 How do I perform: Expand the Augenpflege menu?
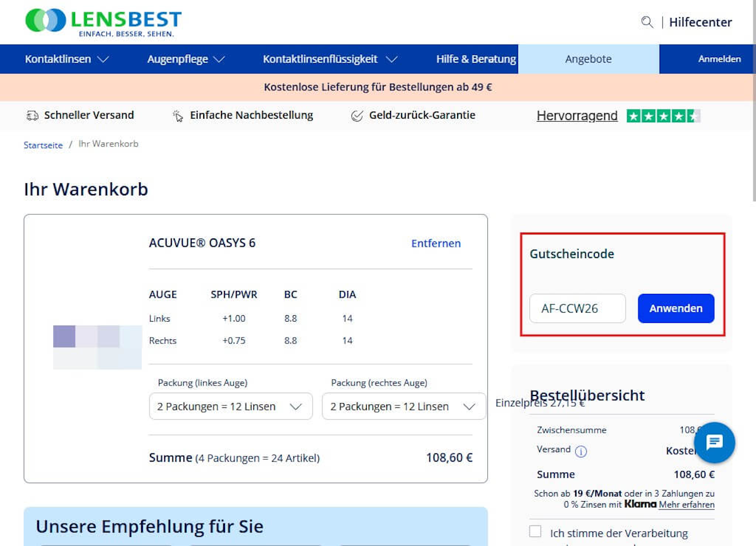click(x=186, y=59)
